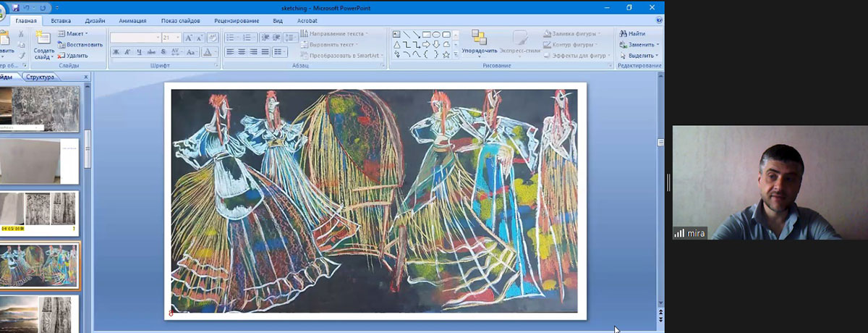Open the Направление текста dropdown
Image resolution: width=868 pixels, height=333 pixels.
pyautogui.click(x=334, y=33)
